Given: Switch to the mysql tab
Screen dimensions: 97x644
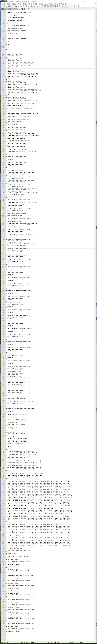Looking at the screenshot, I should 14,9.
